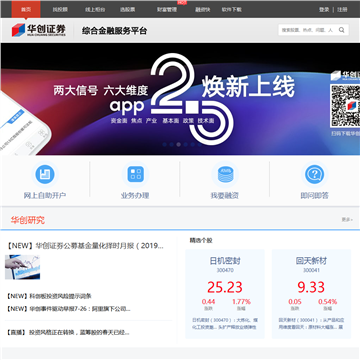Click the 华创证券 logo
This screenshot has width=360, height=360.
pos(39,30)
